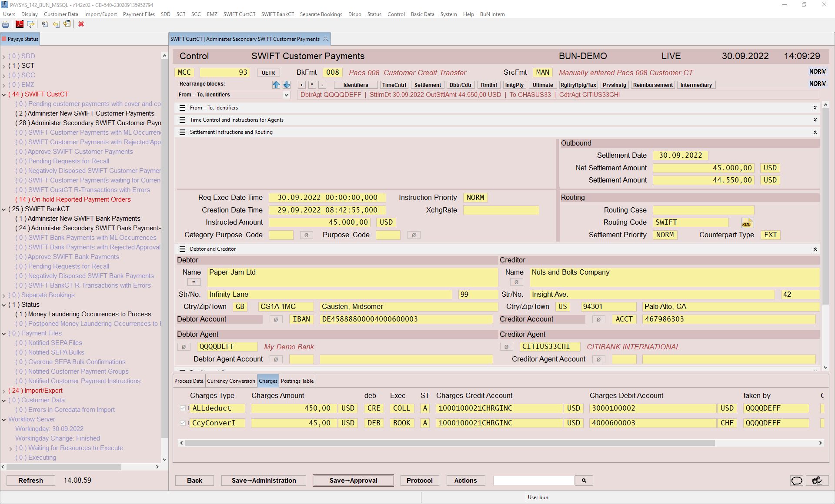Viewport: 835px width, 504px height.
Task: Click the Save→Approval button
Action: (353, 481)
